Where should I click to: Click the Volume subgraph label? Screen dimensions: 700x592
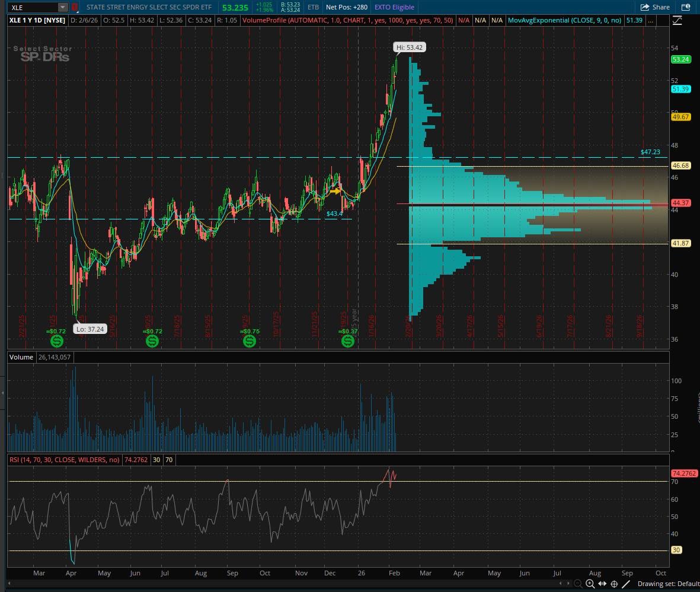coord(21,357)
